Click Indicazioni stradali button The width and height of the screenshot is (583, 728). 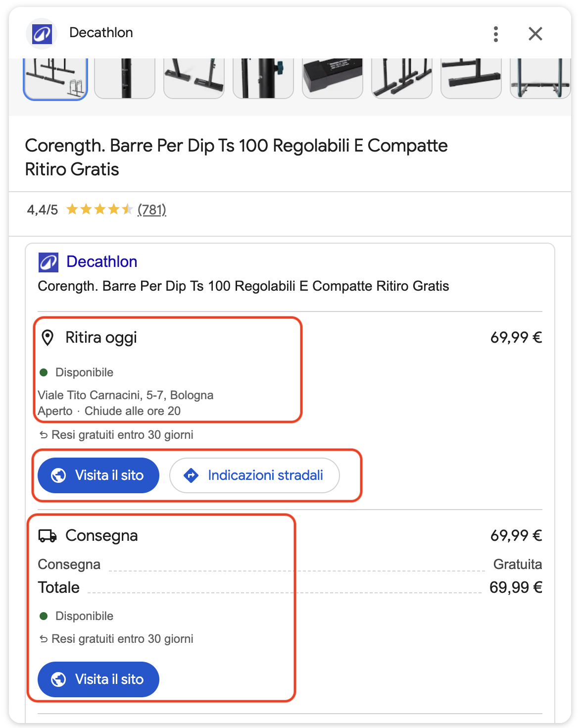pyautogui.click(x=254, y=475)
